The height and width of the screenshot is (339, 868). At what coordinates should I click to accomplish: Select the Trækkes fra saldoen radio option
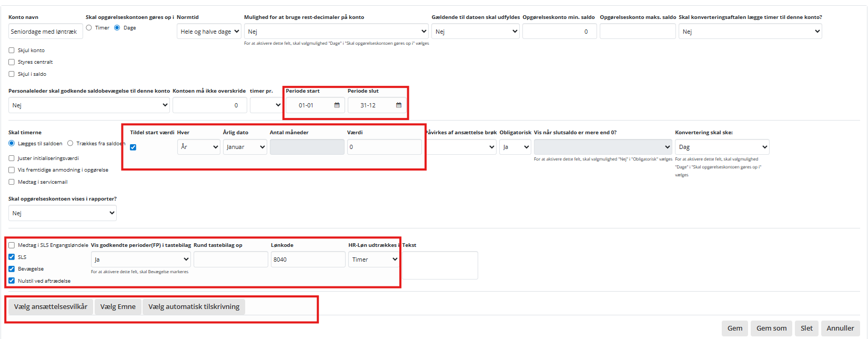[x=70, y=143]
